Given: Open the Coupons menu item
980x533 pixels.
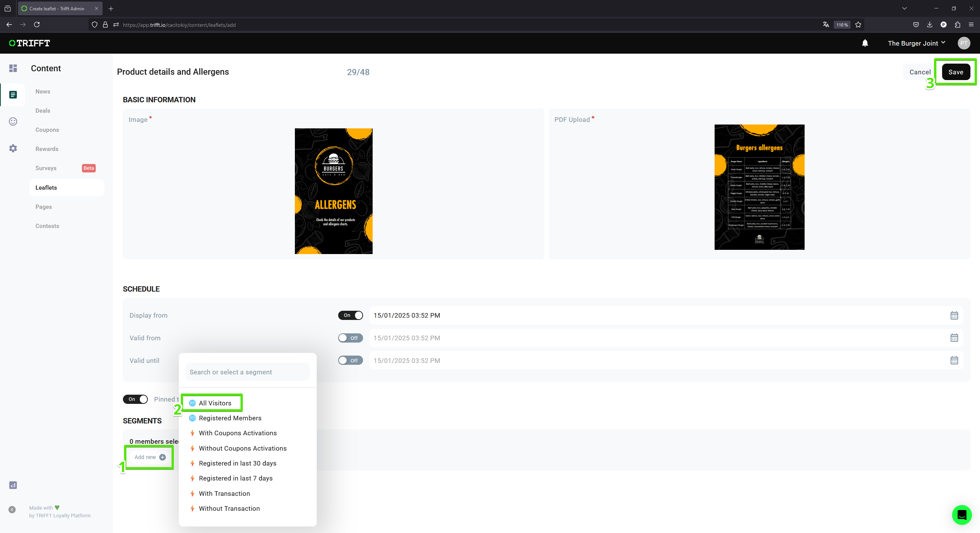Looking at the screenshot, I should point(47,129).
